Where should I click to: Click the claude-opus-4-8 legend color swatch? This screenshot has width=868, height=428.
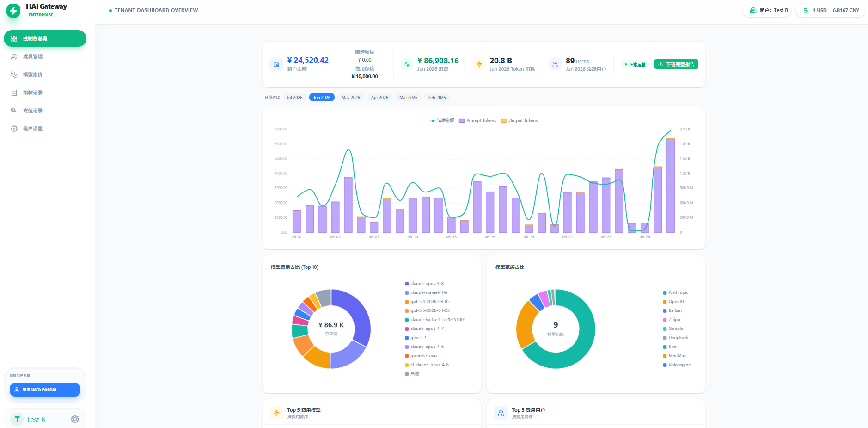click(407, 284)
